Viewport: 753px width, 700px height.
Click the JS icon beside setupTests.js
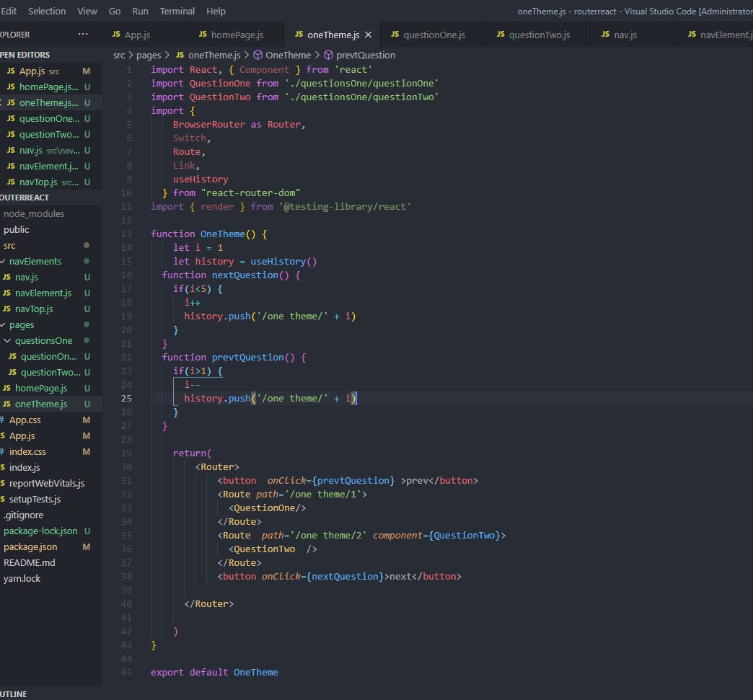(2, 499)
